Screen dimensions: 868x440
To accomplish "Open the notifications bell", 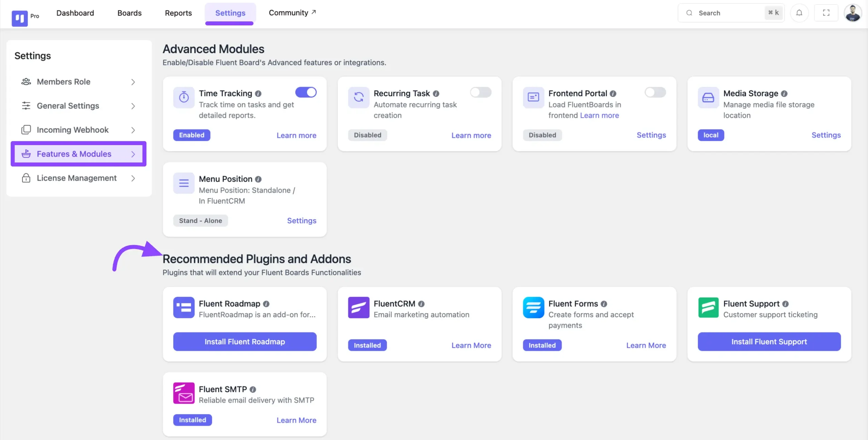I will [x=799, y=13].
